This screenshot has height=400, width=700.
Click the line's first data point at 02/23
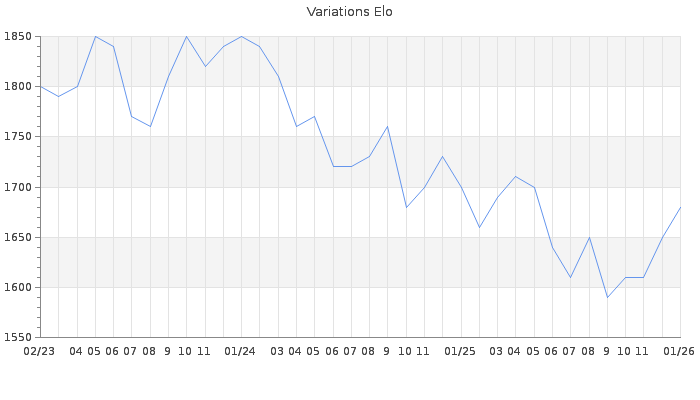[x=40, y=87]
